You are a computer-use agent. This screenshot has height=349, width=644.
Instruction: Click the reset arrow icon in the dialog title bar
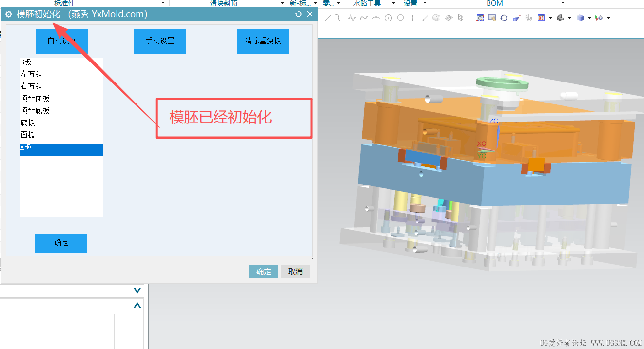[299, 14]
